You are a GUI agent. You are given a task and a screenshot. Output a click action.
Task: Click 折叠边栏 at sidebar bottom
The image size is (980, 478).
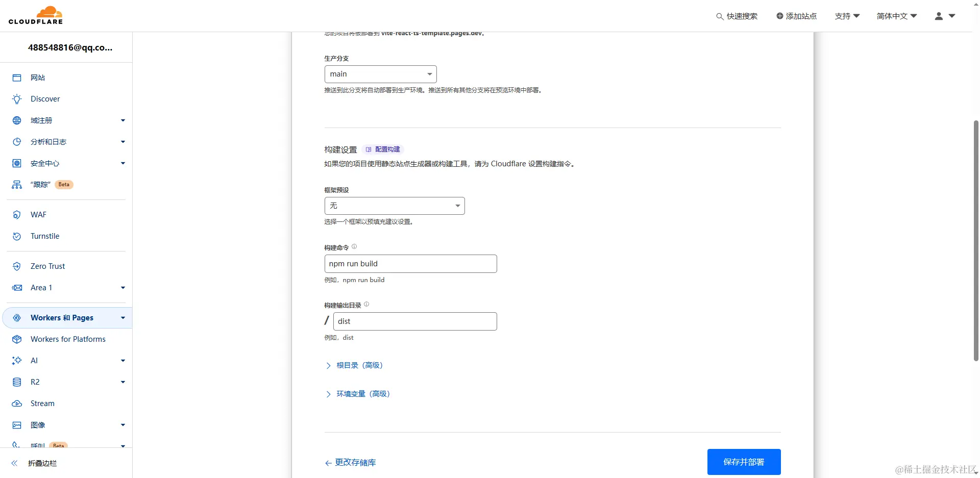42,463
